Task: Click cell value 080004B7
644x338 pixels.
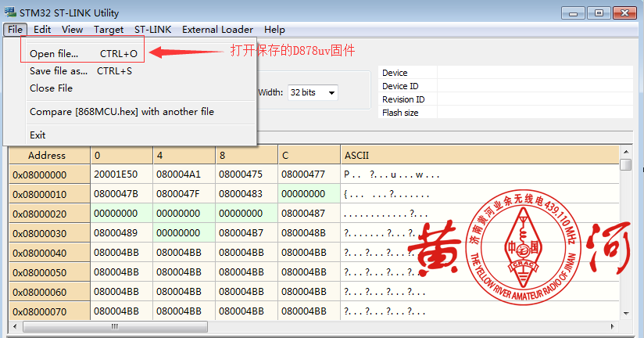Action: [x=246, y=232]
